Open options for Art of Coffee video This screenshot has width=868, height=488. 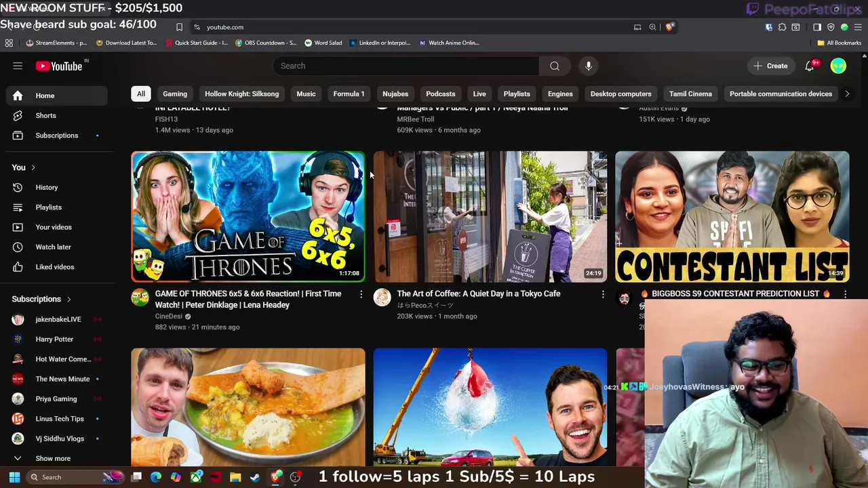coord(603,294)
